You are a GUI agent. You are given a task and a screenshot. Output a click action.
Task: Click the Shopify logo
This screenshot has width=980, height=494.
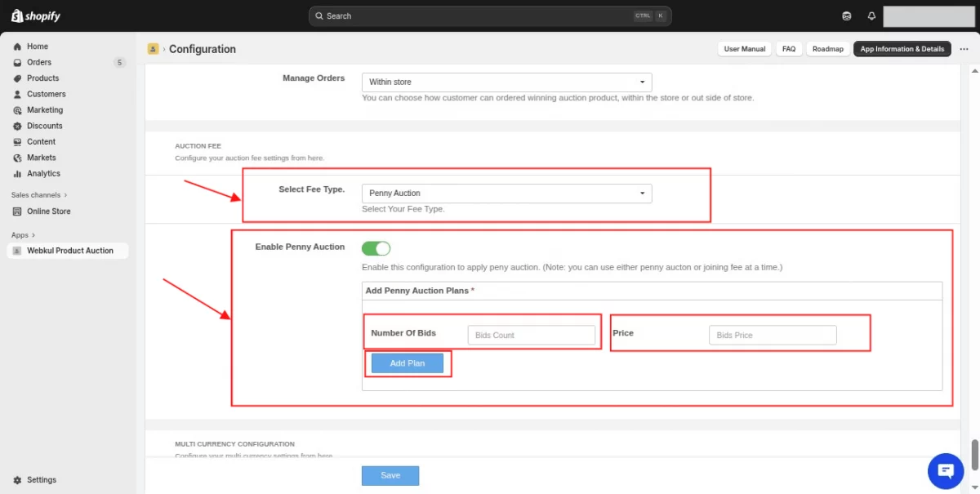tap(36, 16)
